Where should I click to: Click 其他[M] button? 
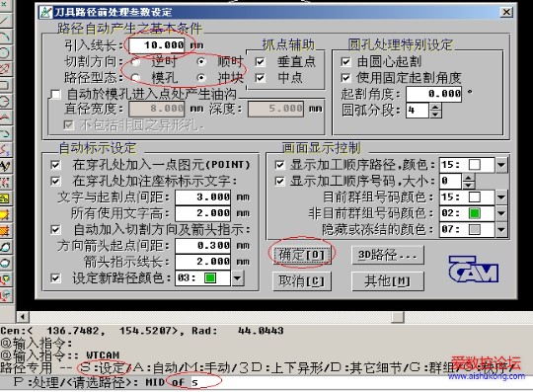pos(388,281)
